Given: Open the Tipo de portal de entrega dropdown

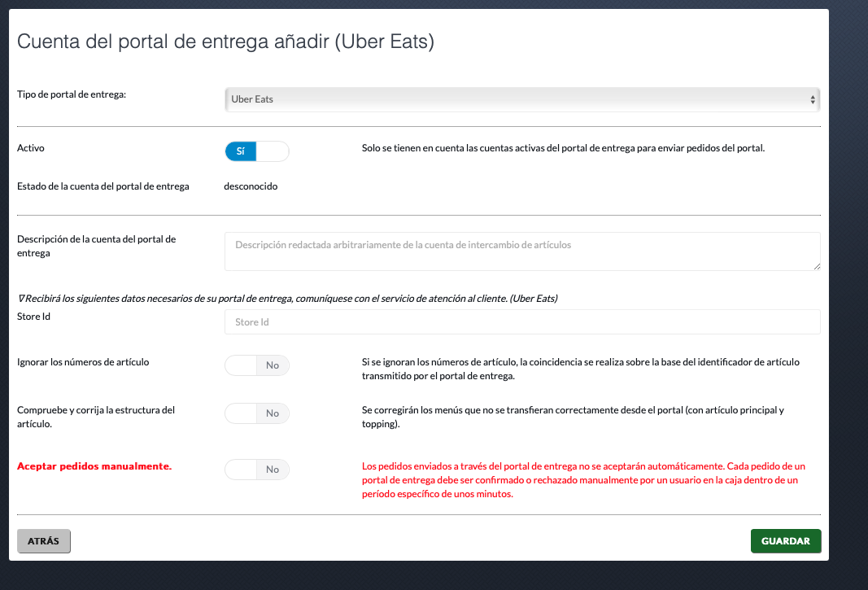Looking at the screenshot, I should tap(522, 100).
